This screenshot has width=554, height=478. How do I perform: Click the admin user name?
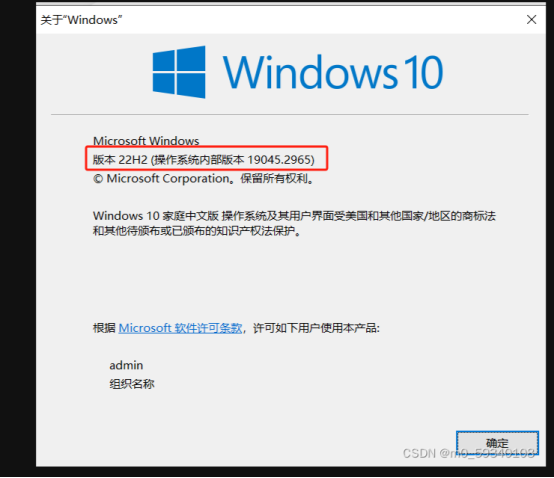126,365
